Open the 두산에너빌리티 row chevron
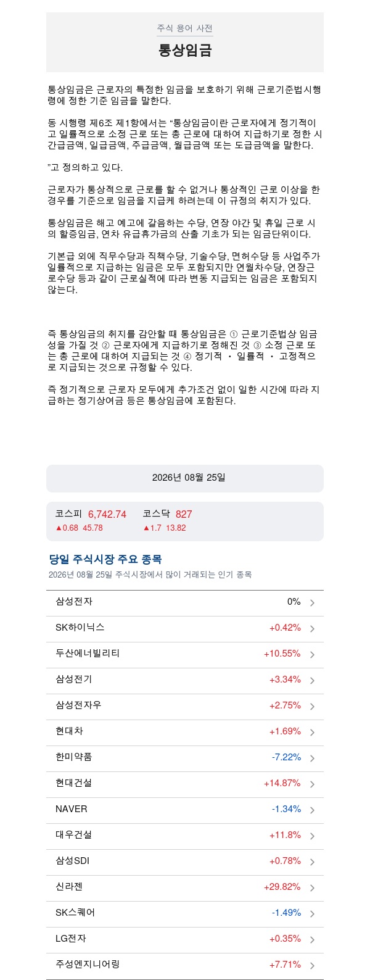370x980 pixels. (x=313, y=655)
